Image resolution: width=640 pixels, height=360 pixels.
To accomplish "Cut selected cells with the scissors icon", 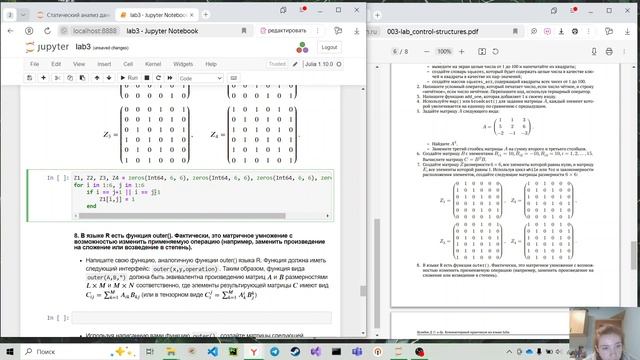I will click(58, 78).
